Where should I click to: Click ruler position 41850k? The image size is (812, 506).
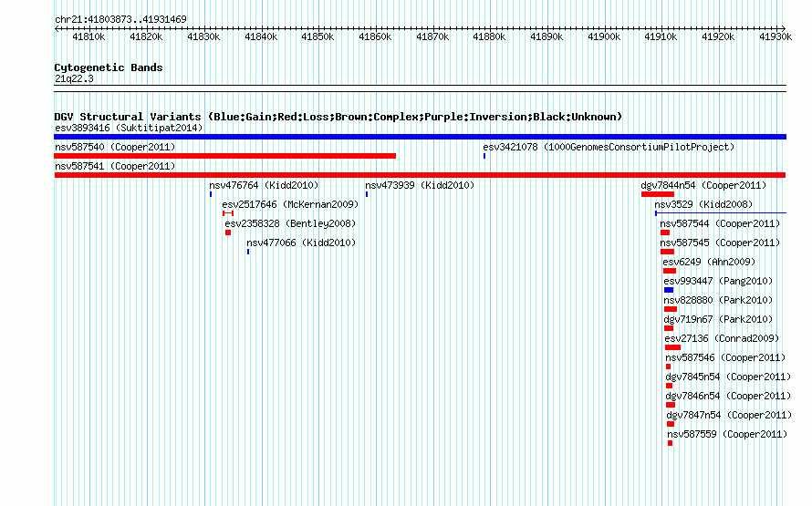pos(318,36)
